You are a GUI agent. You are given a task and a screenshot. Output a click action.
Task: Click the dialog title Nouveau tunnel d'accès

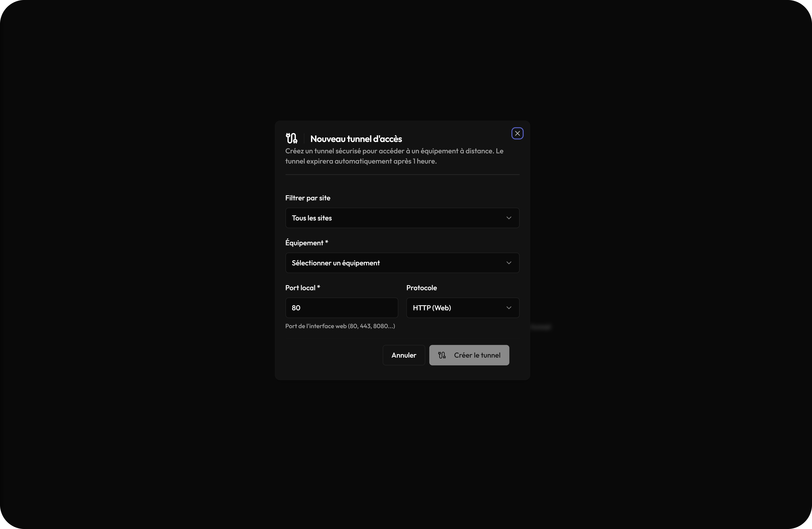tap(356, 139)
